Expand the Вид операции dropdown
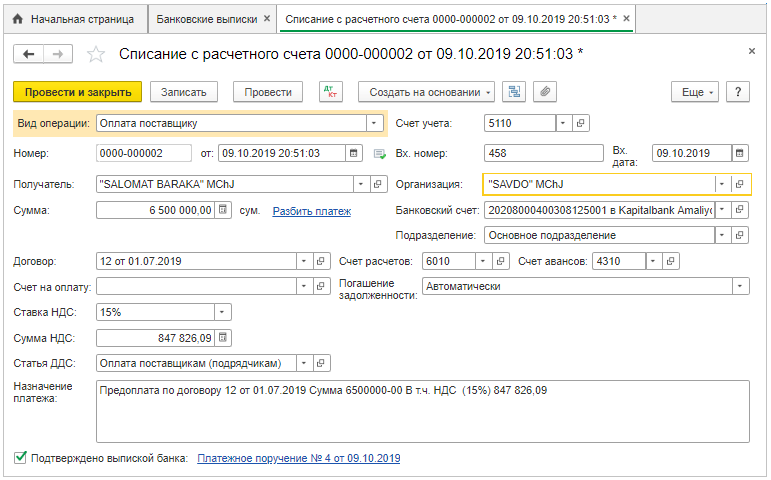771x480 pixels. [x=374, y=124]
